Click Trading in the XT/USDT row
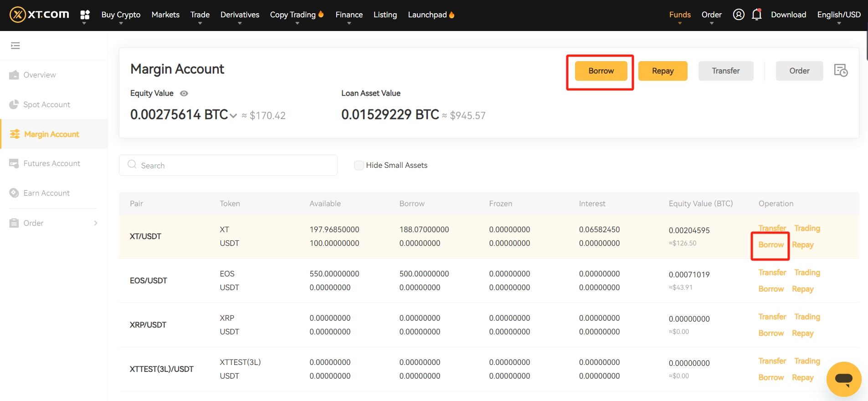 click(807, 228)
